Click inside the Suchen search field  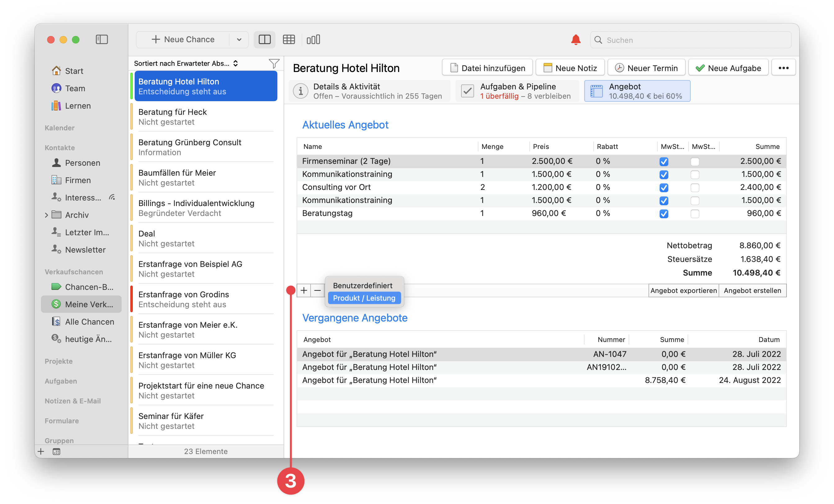[x=690, y=40]
